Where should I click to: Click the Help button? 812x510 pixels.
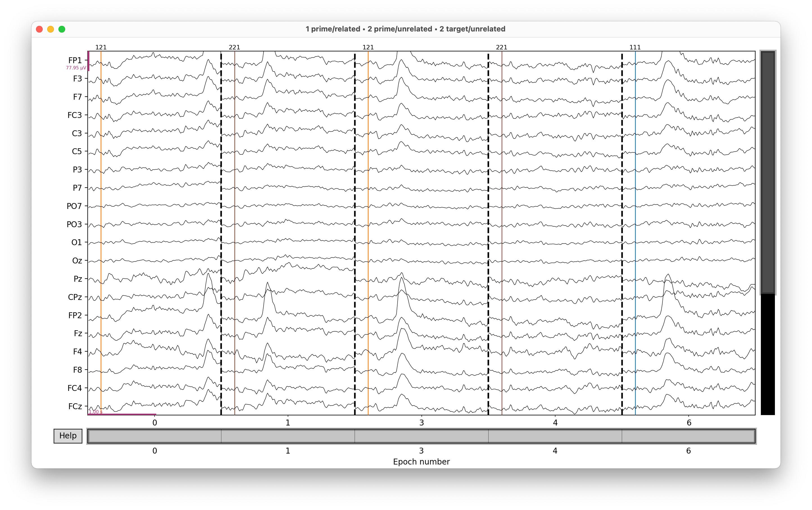[x=68, y=436]
